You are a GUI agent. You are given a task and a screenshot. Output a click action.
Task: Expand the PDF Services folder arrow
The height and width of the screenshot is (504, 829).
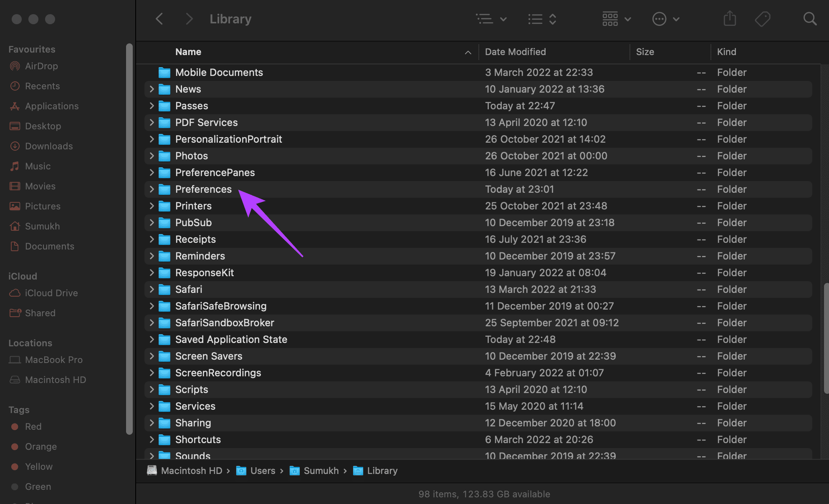point(152,122)
